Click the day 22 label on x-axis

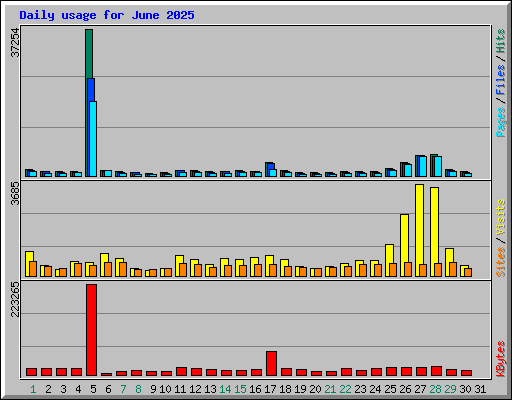tap(345, 389)
